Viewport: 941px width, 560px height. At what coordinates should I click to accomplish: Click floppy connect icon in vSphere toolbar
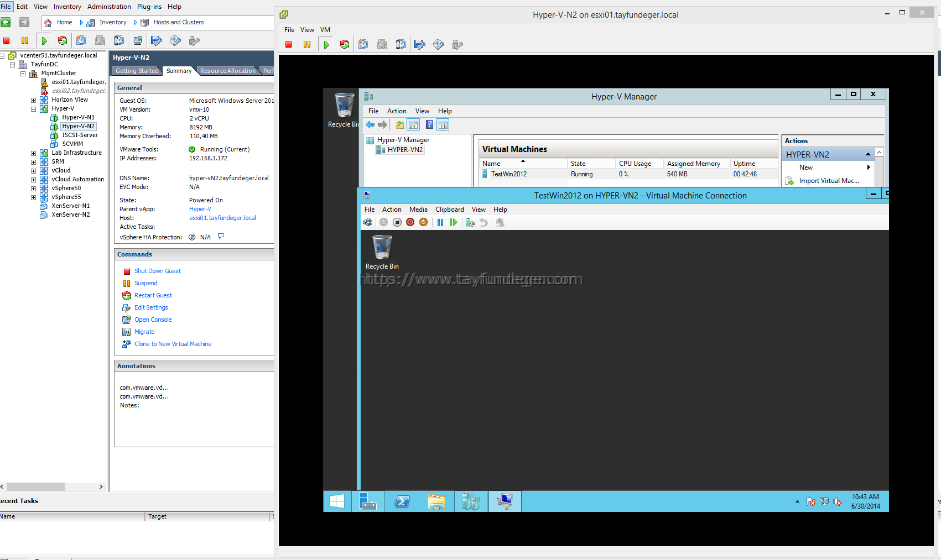157,40
